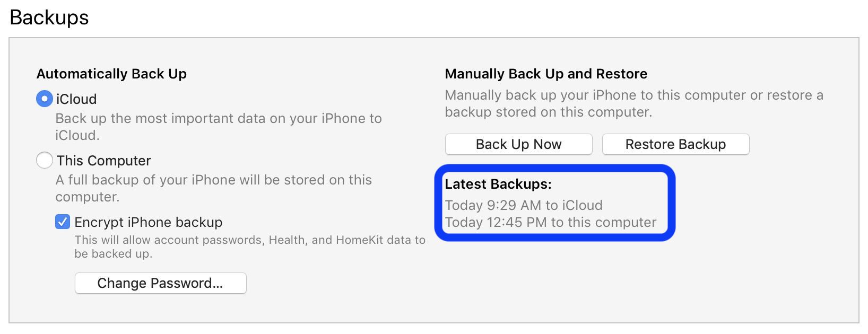Image resolution: width=868 pixels, height=334 pixels.
Task: Click the Manually Back Up and Restore heading
Action: [546, 74]
